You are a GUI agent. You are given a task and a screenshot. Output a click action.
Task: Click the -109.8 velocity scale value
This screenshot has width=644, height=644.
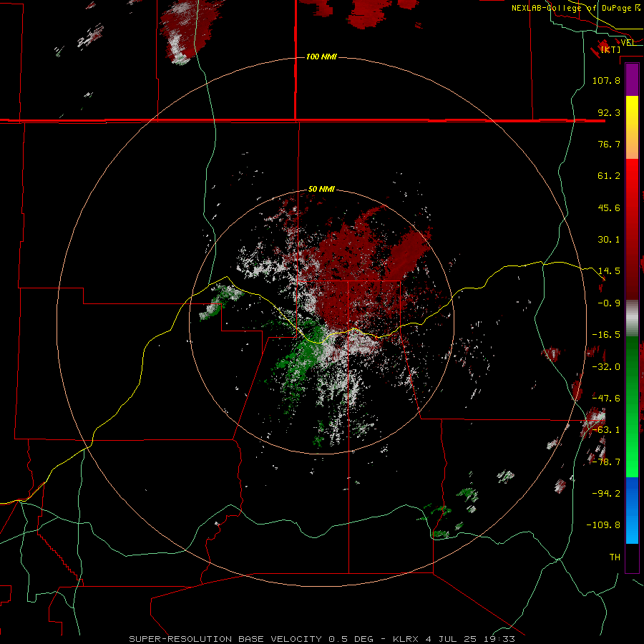click(603, 525)
